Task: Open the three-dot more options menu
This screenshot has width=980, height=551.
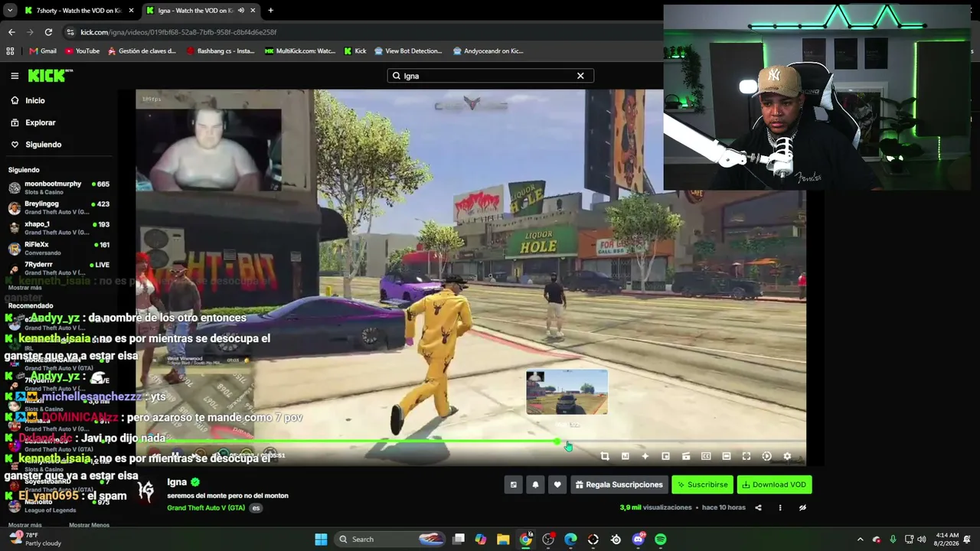Action: coord(780,507)
